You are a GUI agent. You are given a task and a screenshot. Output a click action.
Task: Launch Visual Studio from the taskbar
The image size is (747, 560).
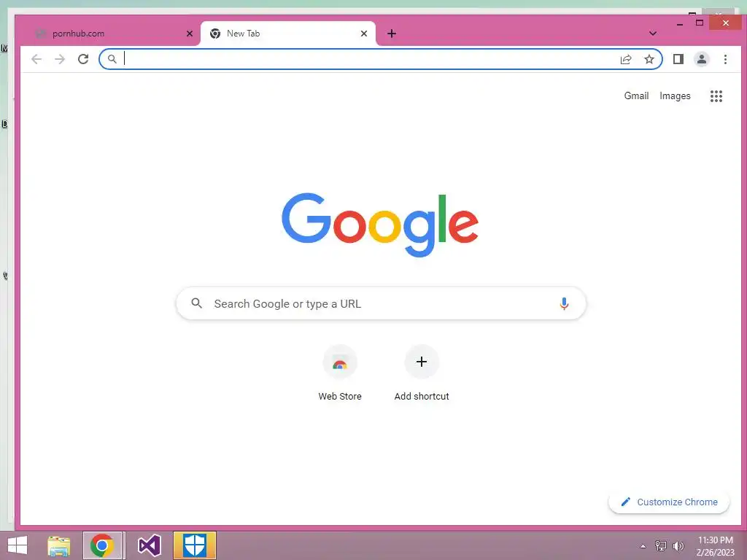(x=149, y=545)
